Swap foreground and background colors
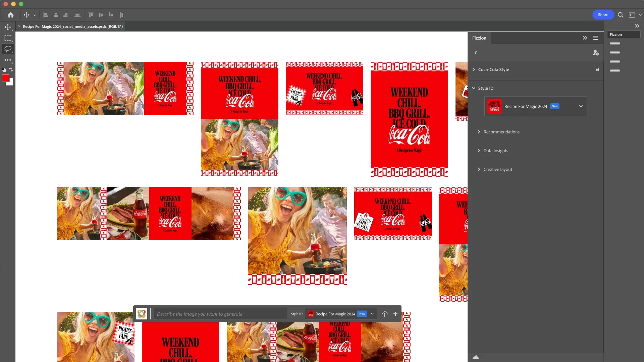 tap(11, 69)
